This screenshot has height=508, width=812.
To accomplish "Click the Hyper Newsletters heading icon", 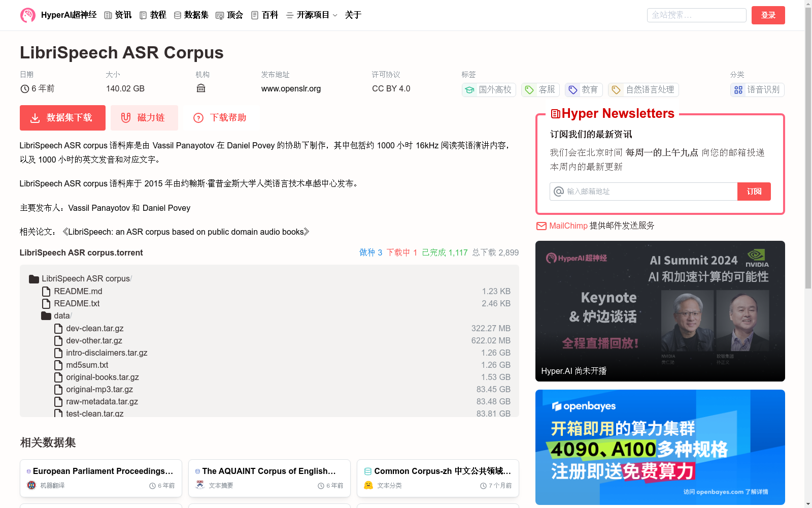I will point(556,114).
